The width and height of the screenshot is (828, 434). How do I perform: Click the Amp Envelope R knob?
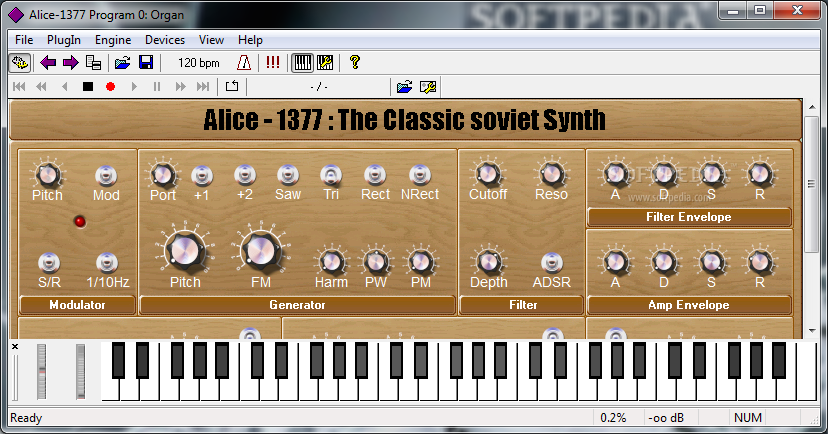pos(759,261)
